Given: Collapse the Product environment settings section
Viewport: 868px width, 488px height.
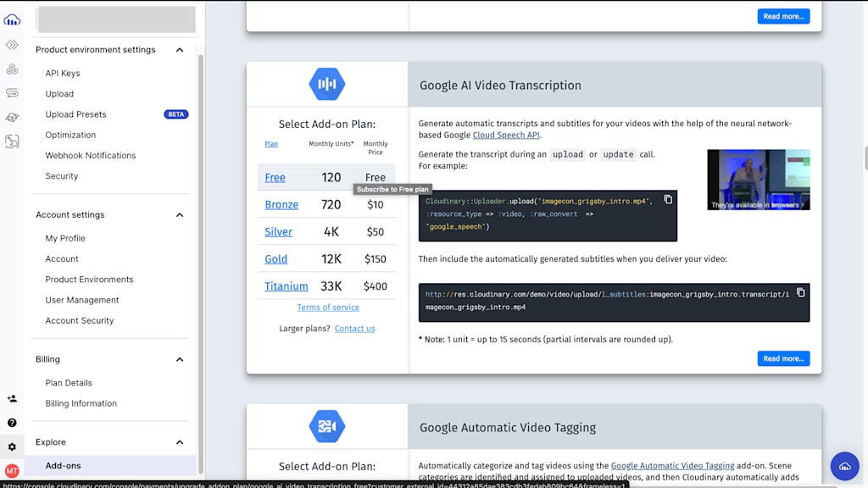Looking at the screenshot, I should pos(180,50).
